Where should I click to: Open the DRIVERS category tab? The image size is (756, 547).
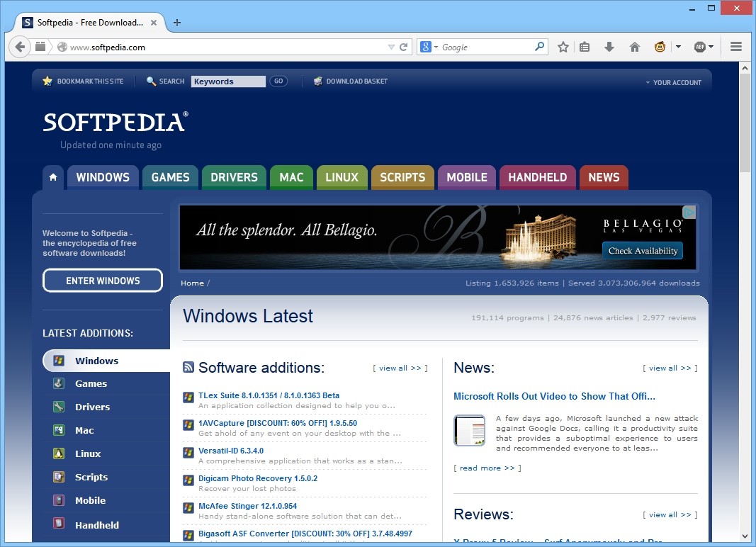click(234, 177)
